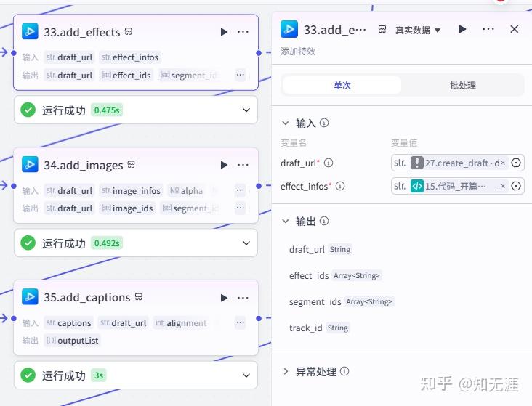
Task: Select captions input tag on node 35
Action: 69,323
